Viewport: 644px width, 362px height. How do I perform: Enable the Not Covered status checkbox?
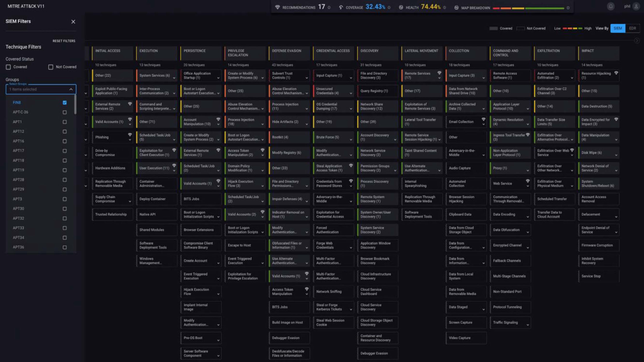(51, 67)
